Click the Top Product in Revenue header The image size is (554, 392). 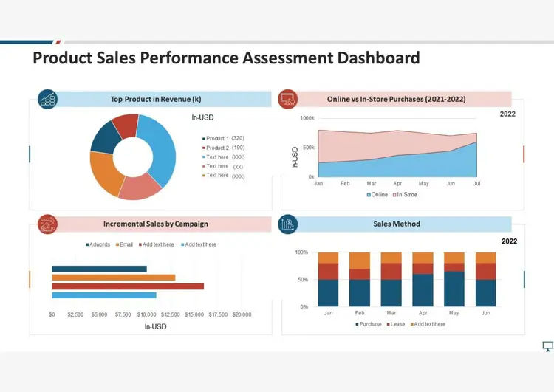tap(156, 99)
